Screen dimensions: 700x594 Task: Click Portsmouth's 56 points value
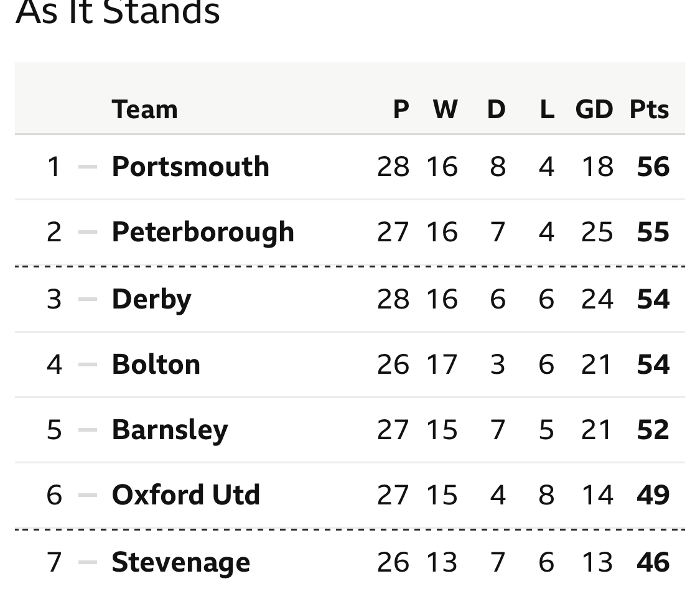coord(653,167)
